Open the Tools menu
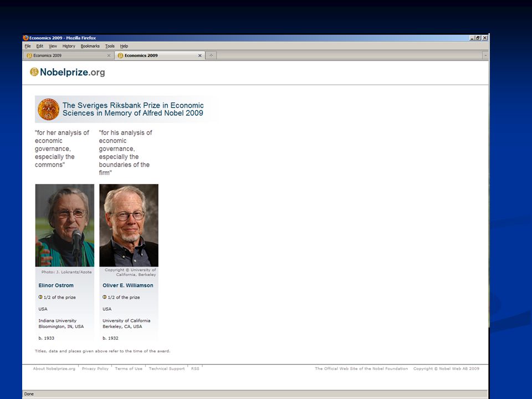This screenshot has width=532, height=399. [110, 46]
